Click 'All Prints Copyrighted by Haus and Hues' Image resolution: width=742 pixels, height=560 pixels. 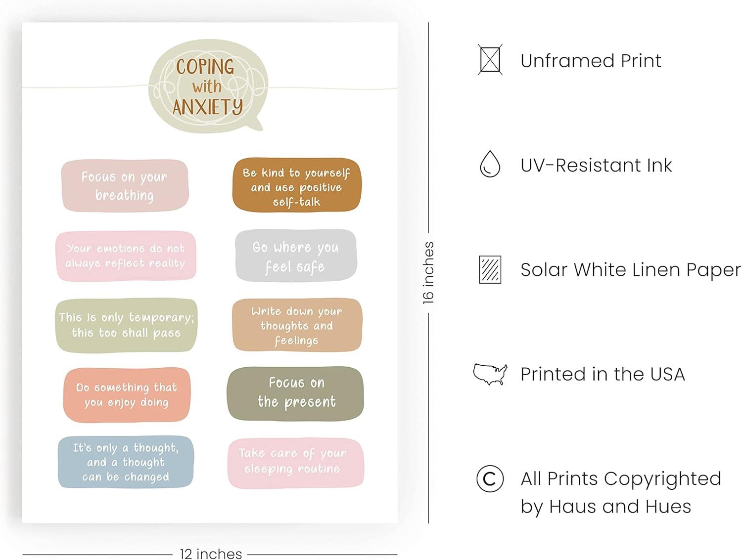click(621, 492)
